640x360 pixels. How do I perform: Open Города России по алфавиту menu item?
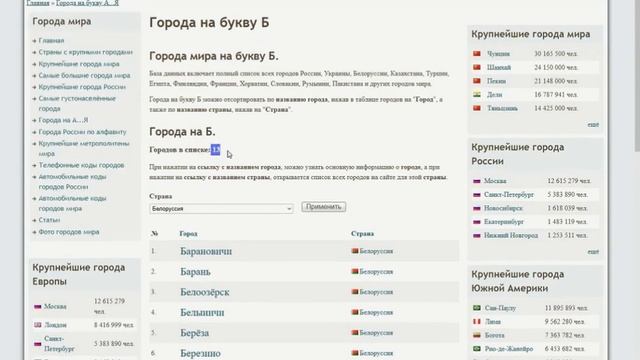click(82, 132)
